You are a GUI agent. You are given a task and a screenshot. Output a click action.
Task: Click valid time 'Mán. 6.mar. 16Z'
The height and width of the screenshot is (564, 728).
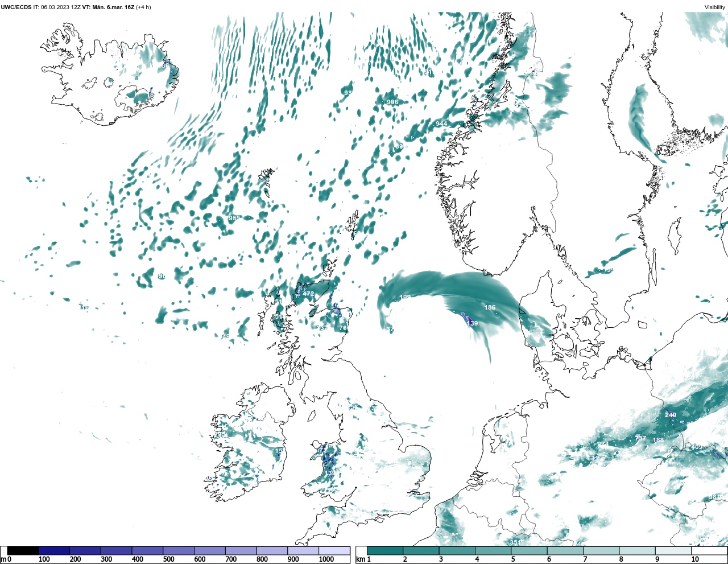click(113, 7)
